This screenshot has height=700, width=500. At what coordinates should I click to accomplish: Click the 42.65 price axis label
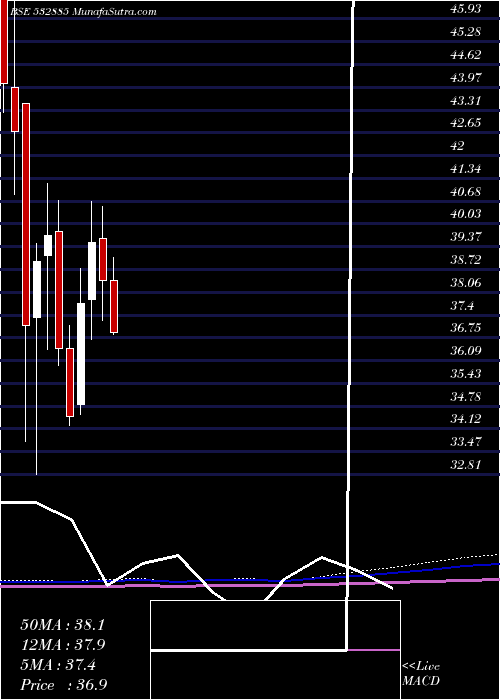[x=466, y=123]
